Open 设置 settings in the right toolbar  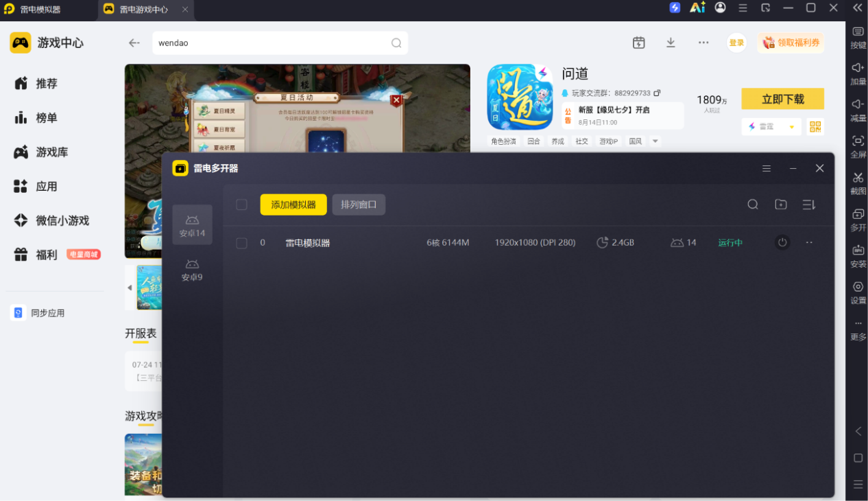click(x=858, y=292)
